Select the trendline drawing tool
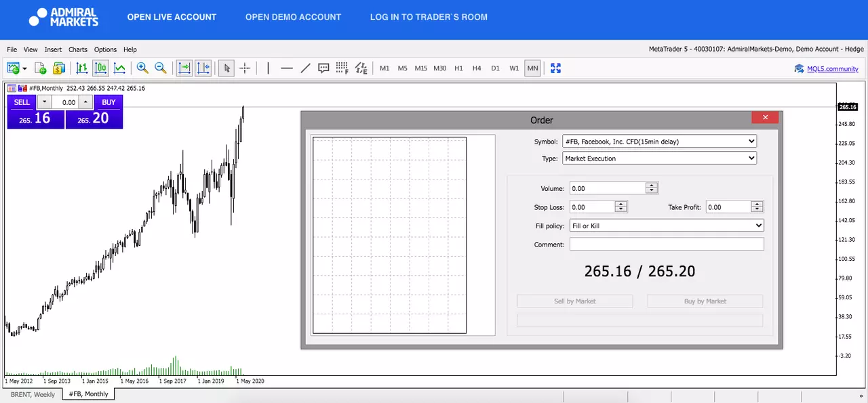Image resolution: width=868 pixels, height=403 pixels. click(x=305, y=68)
